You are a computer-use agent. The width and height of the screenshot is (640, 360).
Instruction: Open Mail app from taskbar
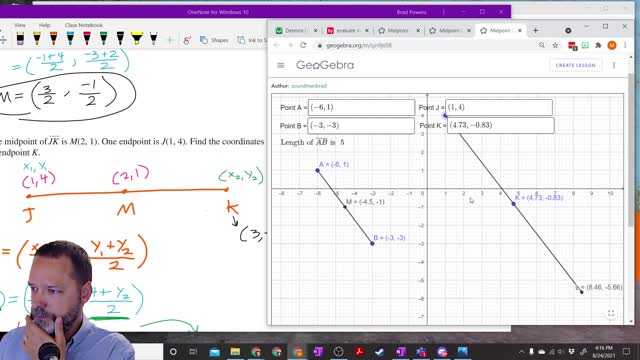pos(214,351)
